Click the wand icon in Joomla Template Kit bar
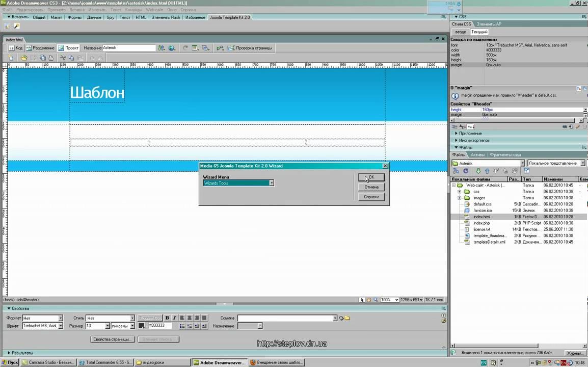 coord(16,26)
